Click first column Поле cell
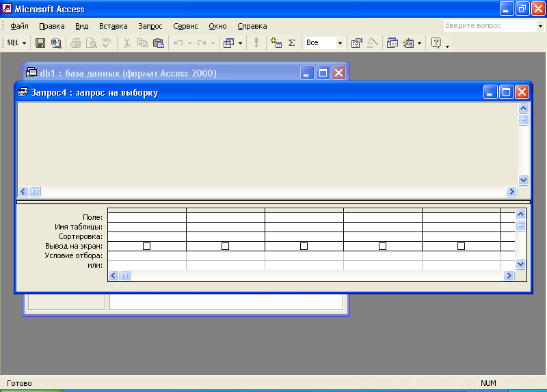 coord(147,217)
